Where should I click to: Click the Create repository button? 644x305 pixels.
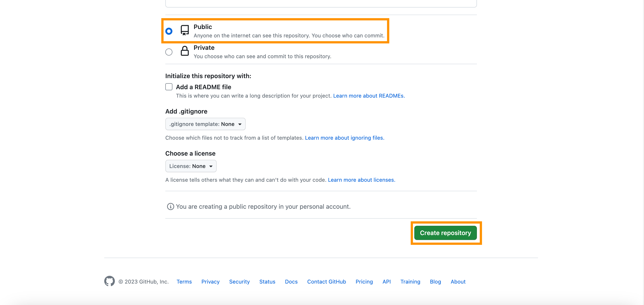tap(445, 233)
